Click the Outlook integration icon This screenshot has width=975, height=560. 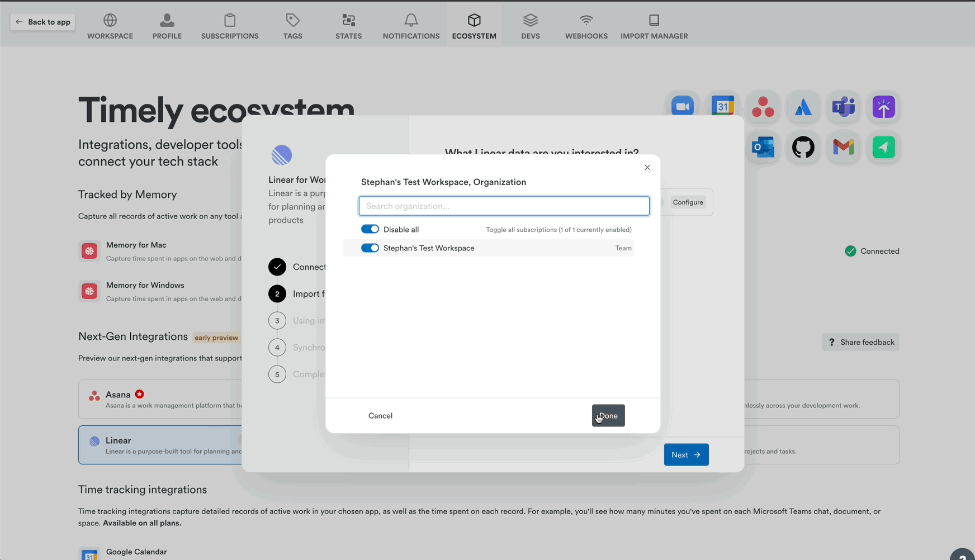[763, 148]
